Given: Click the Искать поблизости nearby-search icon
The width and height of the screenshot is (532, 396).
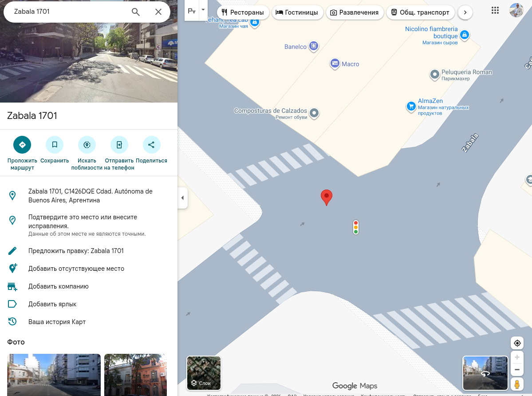Looking at the screenshot, I should coord(87,145).
